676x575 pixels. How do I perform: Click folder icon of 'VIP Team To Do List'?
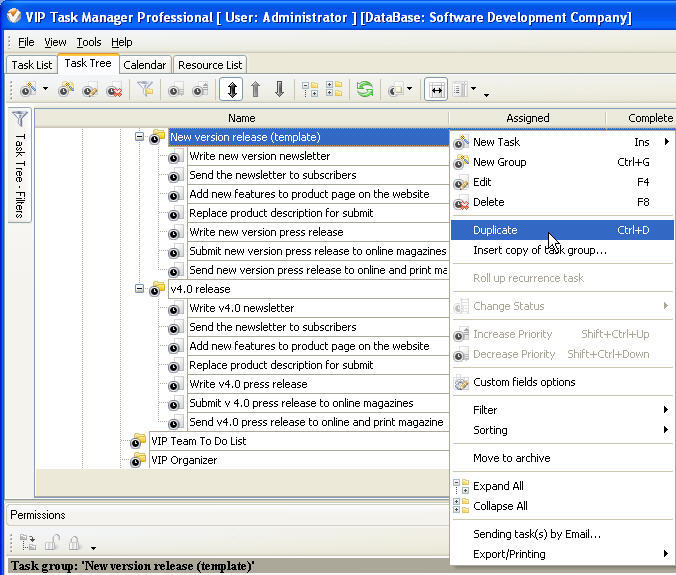[138, 441]
